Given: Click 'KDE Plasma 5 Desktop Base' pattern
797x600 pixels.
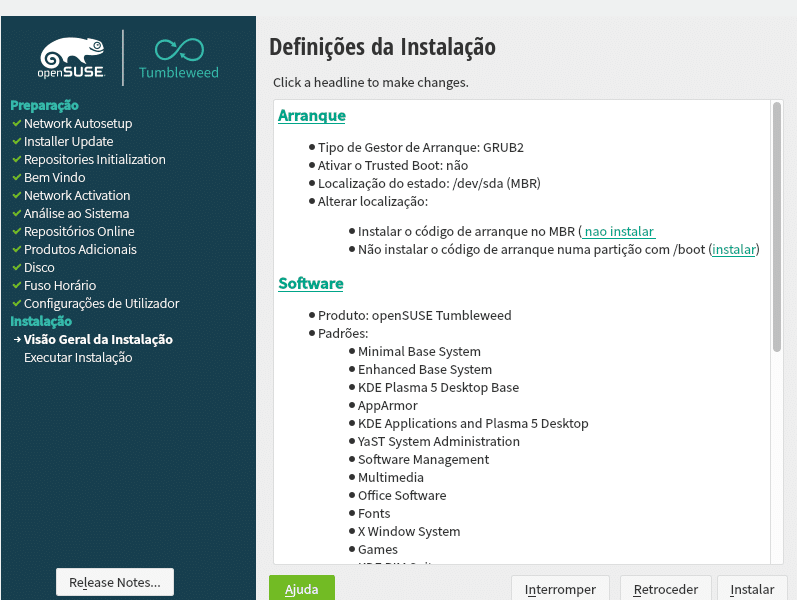Looking at the screenshot, I should coord(438,387).
